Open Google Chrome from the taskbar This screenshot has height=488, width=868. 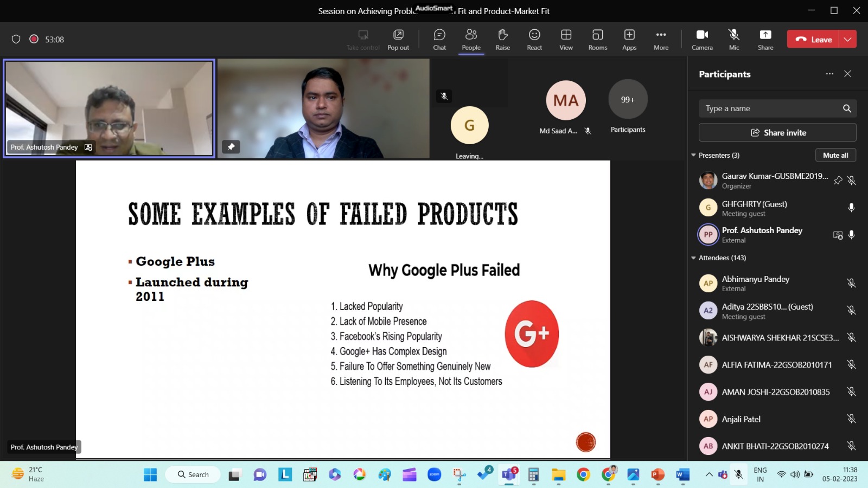583,475
